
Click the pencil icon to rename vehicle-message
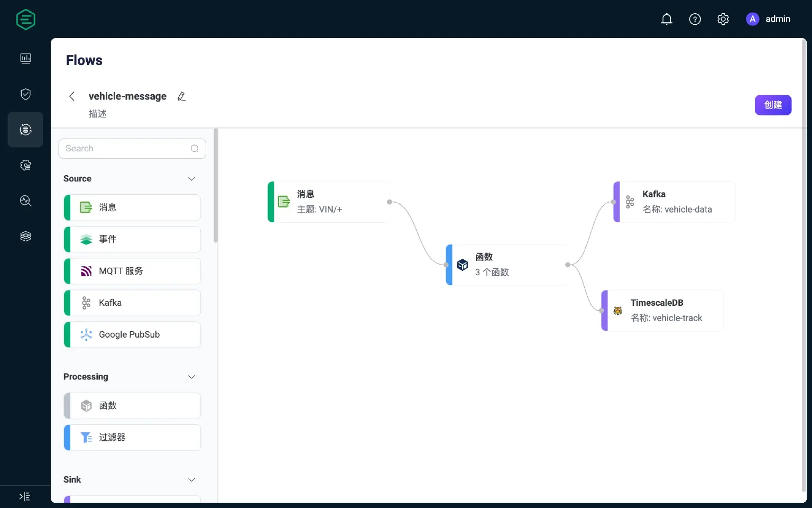[x=181, y=96]
